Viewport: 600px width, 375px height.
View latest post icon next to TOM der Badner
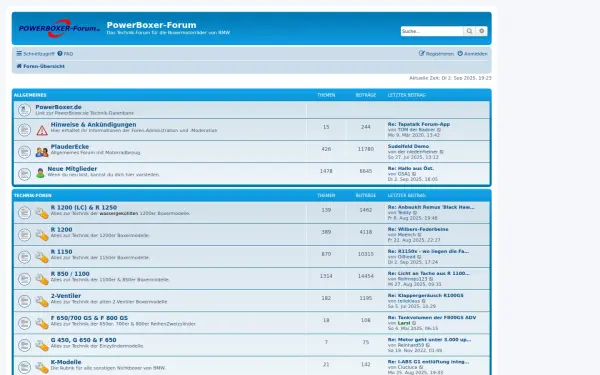coord(439,130)
